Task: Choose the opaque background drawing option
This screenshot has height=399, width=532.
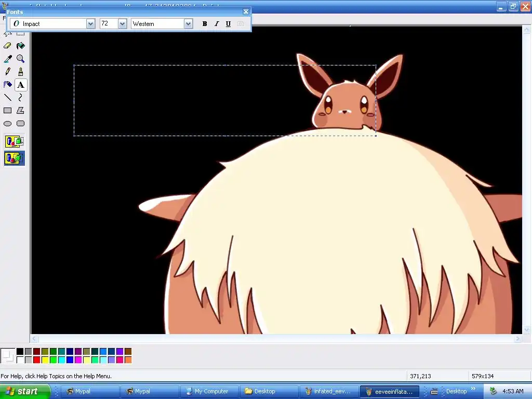Action: 14,141
